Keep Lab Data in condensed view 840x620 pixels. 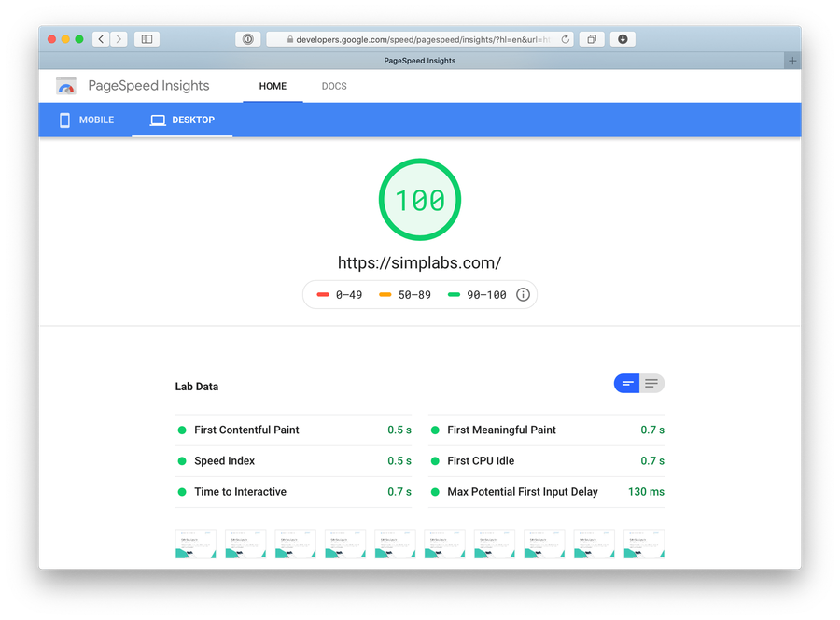tap(626, 383)
